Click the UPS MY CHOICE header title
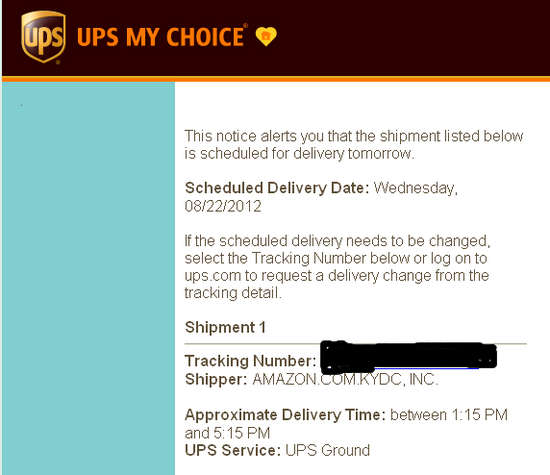 click(x=162, y=36)
